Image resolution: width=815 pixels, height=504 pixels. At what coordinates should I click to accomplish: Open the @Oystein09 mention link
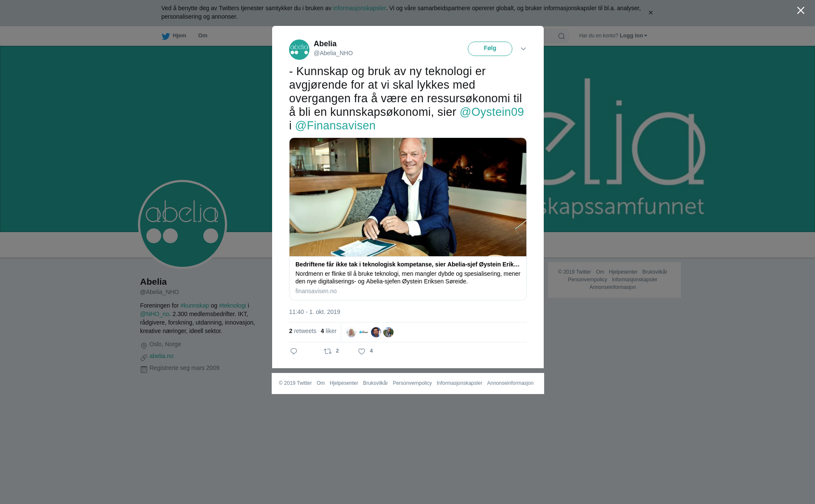point(492,112)
